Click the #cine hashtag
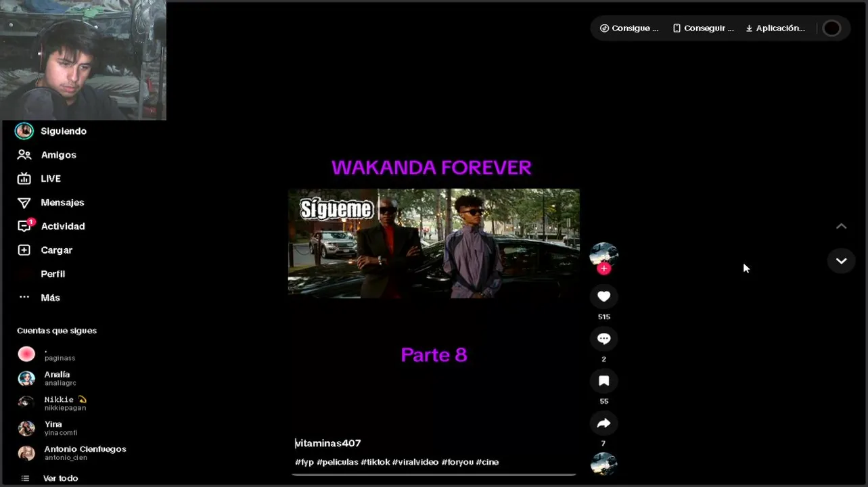This screenshot has height=487, width=868. pos(487,462)
